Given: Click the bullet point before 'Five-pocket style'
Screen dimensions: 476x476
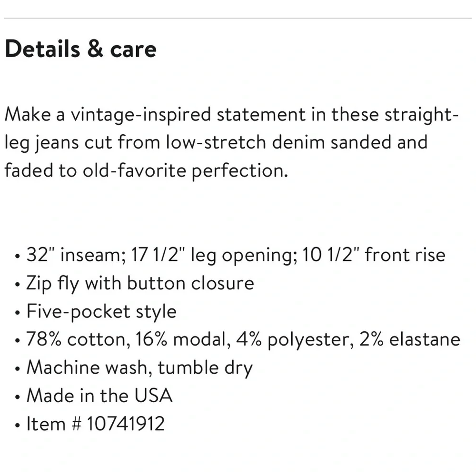Looking at the screenshot, I should tap(18, 313).
